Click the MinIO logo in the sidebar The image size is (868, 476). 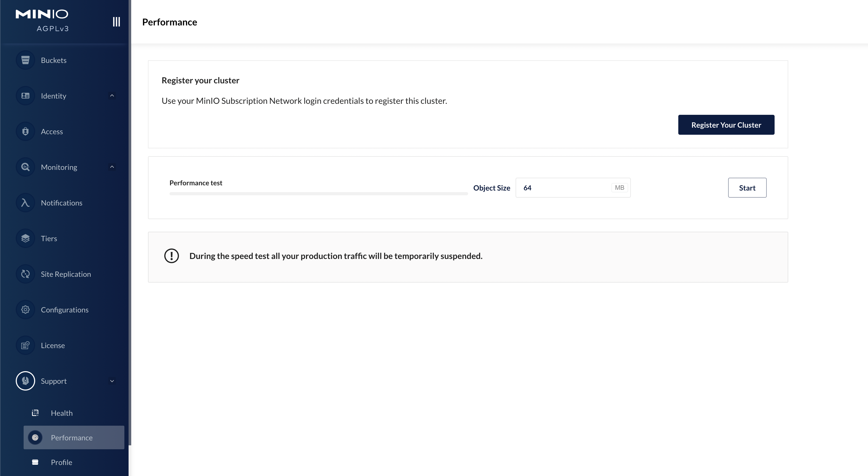pyautogui.click(x=42, y=14)
